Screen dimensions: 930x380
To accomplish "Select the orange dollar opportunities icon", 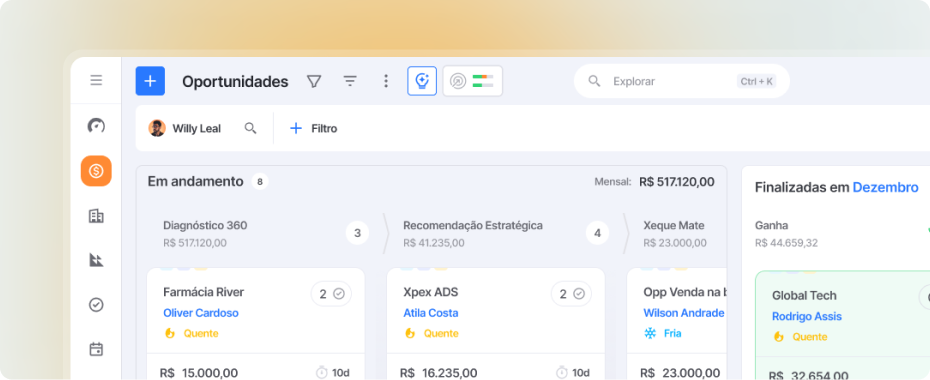I will point(96,171).
